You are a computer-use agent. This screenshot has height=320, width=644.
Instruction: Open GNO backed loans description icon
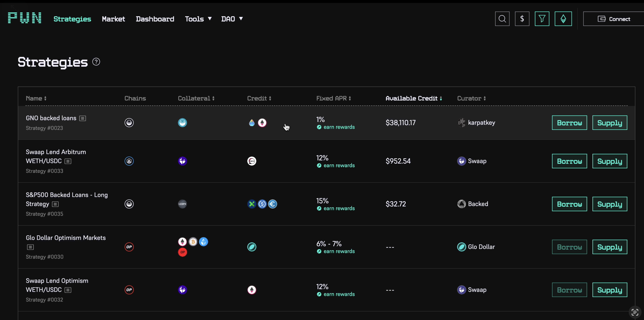(x=82, y=118)
